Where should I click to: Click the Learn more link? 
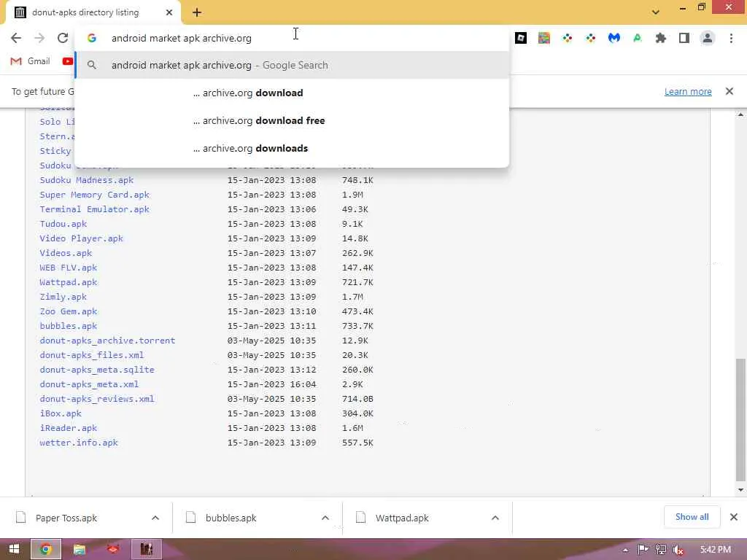(x=688, y=91)
